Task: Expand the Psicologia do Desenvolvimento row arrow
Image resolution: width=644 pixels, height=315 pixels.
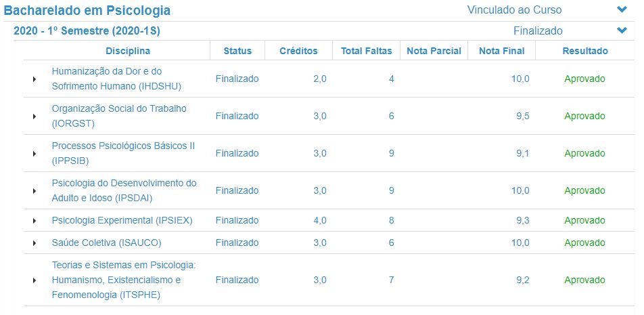Action: [x=34, y=191]
